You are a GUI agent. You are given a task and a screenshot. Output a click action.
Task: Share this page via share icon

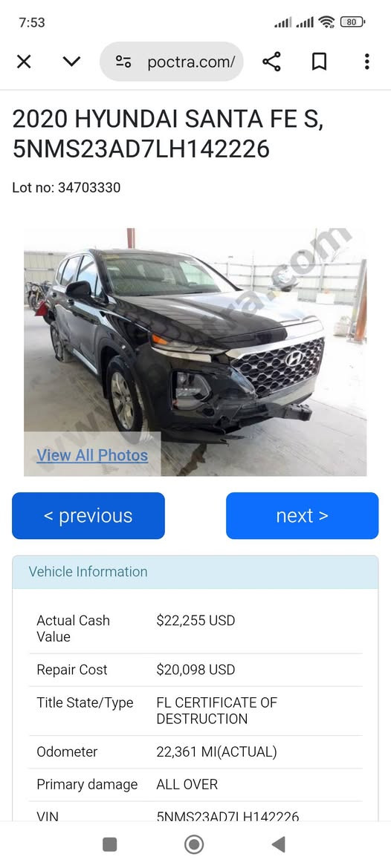(271, 62)
